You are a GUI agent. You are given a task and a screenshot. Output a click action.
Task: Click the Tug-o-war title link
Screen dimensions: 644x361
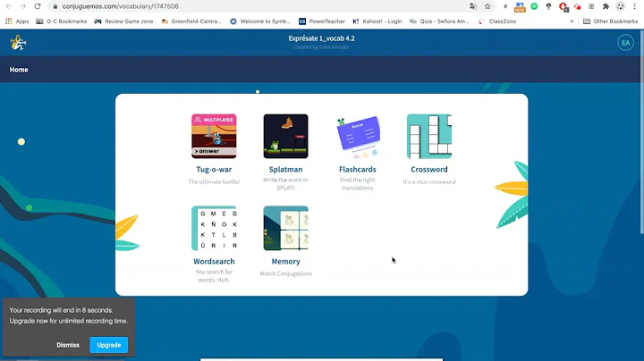[214, 170]
